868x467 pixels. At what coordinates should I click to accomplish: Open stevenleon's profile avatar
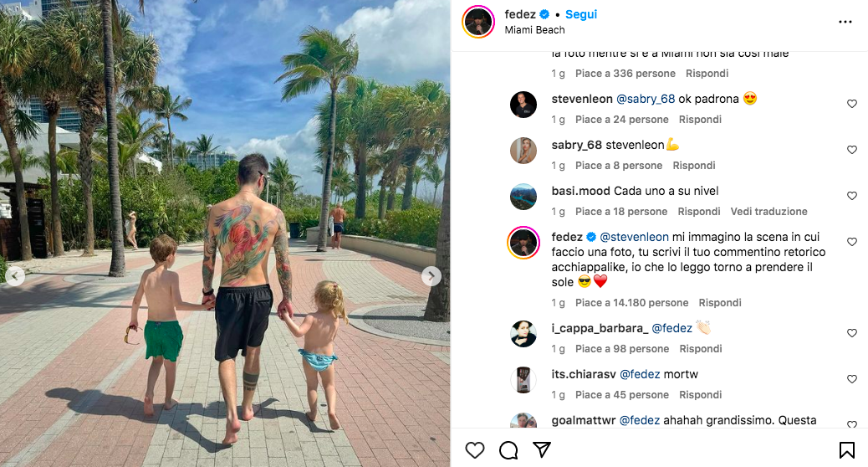click(x=523, y=105)
